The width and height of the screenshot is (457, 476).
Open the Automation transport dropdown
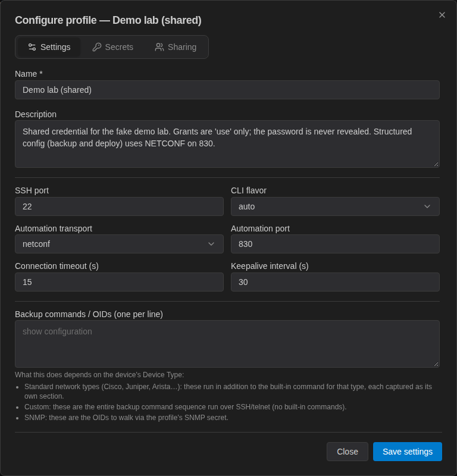tap(120, 244)
